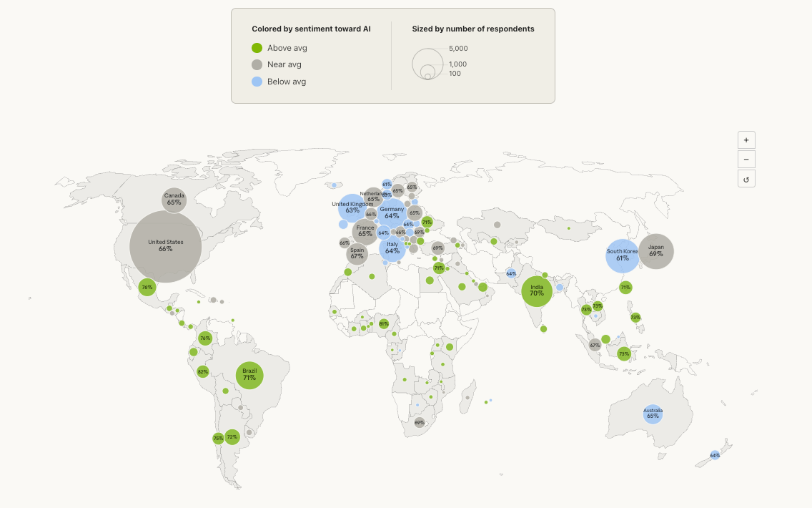
Task: Select the 73% bubble on Borneo
Action: pos(623,354)
